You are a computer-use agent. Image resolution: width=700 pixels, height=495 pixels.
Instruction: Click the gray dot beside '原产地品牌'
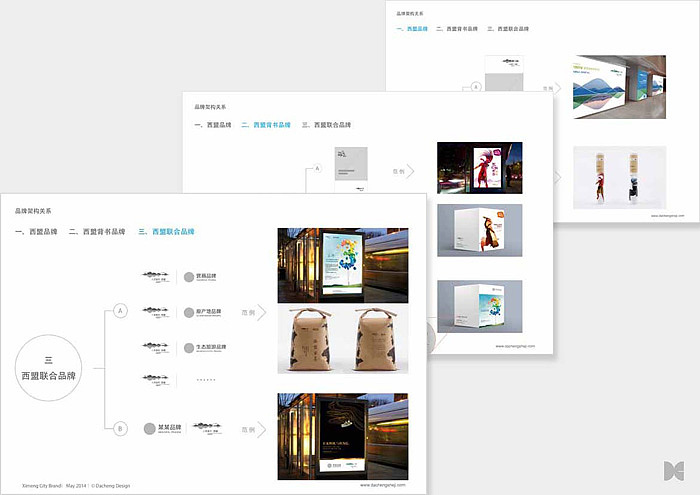tap(189, 312)
